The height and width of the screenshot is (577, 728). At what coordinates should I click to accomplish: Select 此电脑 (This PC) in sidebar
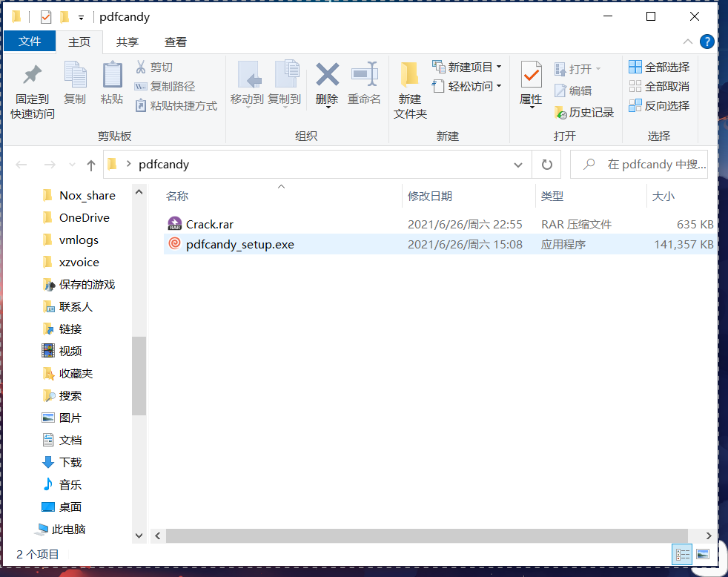click(x=62, y=529)
